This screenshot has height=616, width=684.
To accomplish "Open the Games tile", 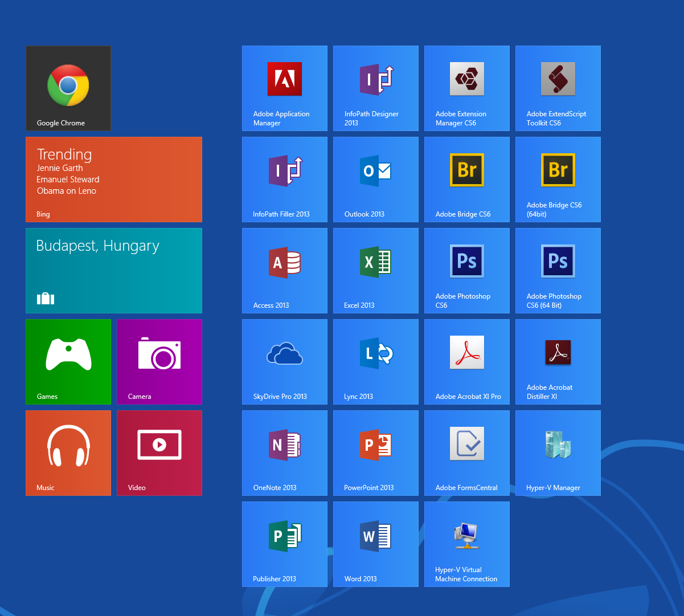I will [68, 361].
